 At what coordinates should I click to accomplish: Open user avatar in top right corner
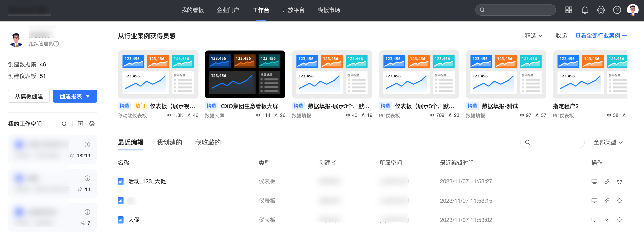(633, 10)
